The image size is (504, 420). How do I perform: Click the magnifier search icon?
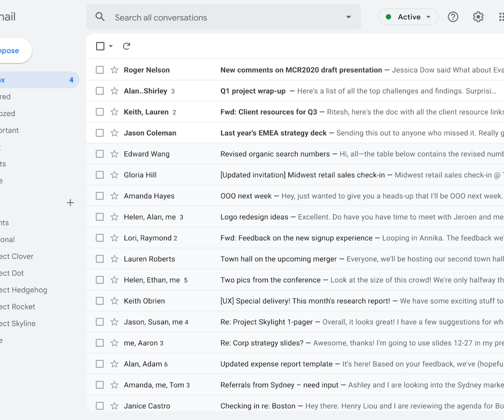(x=100, y=17)
